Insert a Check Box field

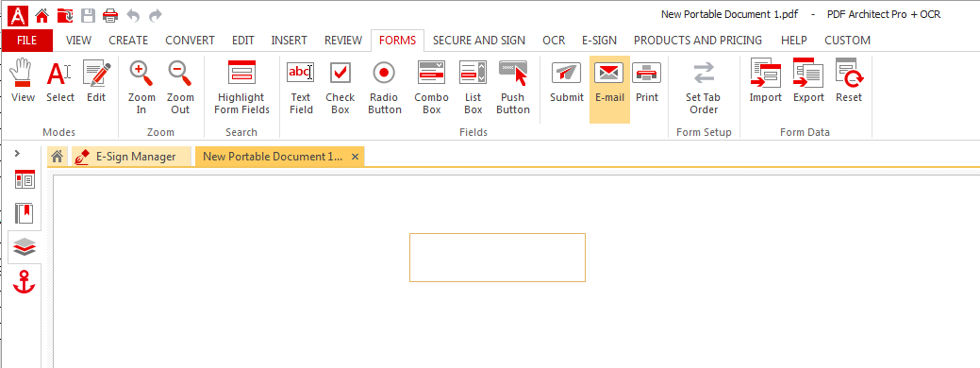340,88
